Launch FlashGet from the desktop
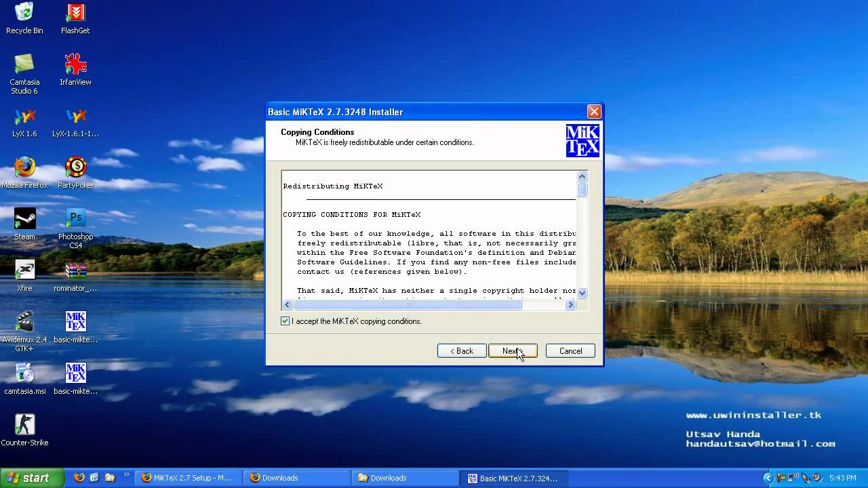Image resolution: width=868 pixels, height=488 pixels. (x=75, y=18)
